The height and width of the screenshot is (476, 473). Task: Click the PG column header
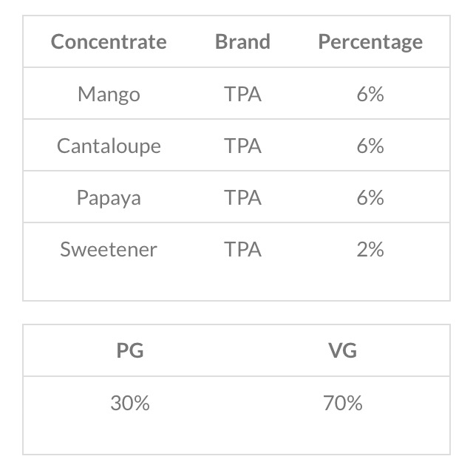point(130,350)
